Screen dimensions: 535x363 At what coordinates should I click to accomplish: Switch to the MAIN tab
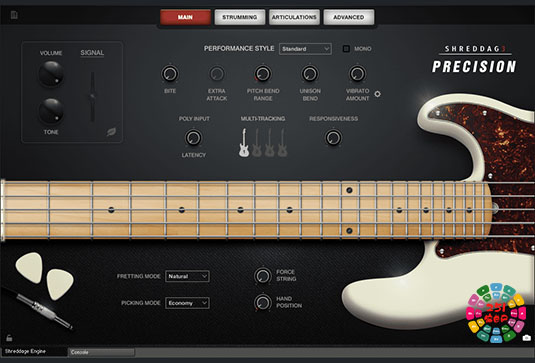pyautogui.click(x=185, y=17)
